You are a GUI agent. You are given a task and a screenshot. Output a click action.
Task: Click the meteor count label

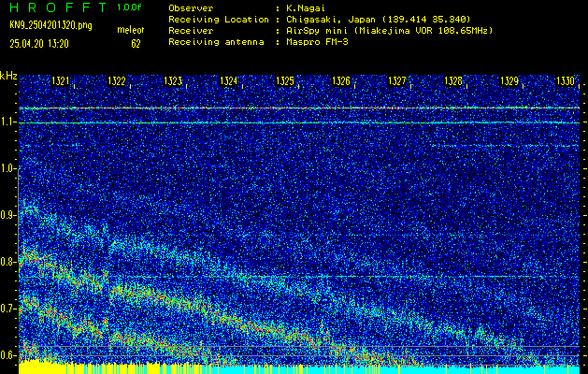pos(131,30)
